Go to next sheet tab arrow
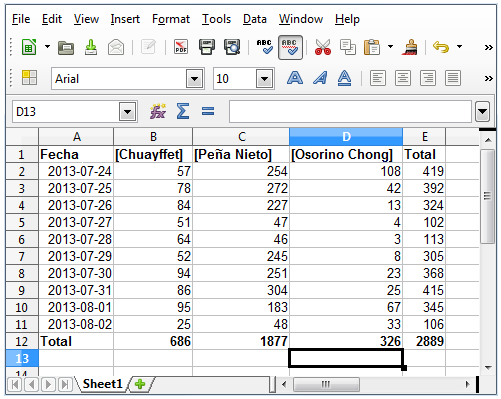Screen dimensions: 501x399 (x=48, y=385)
